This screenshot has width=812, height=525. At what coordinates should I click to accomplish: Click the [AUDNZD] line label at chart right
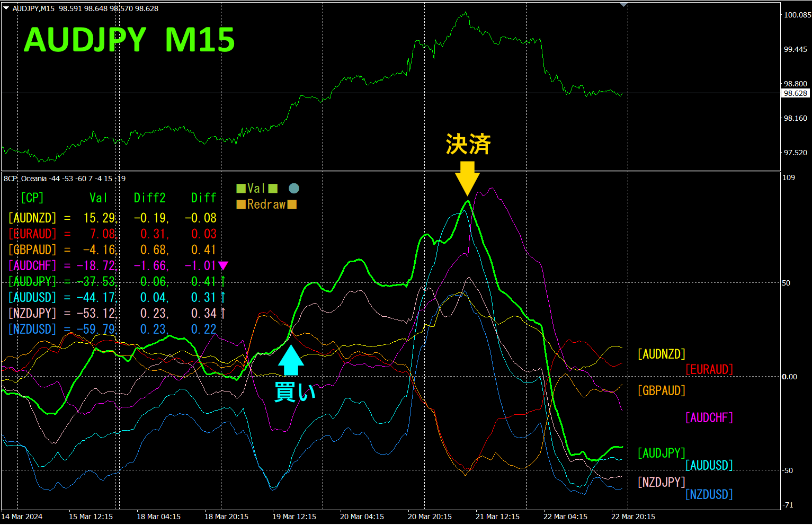click(662, 354)
